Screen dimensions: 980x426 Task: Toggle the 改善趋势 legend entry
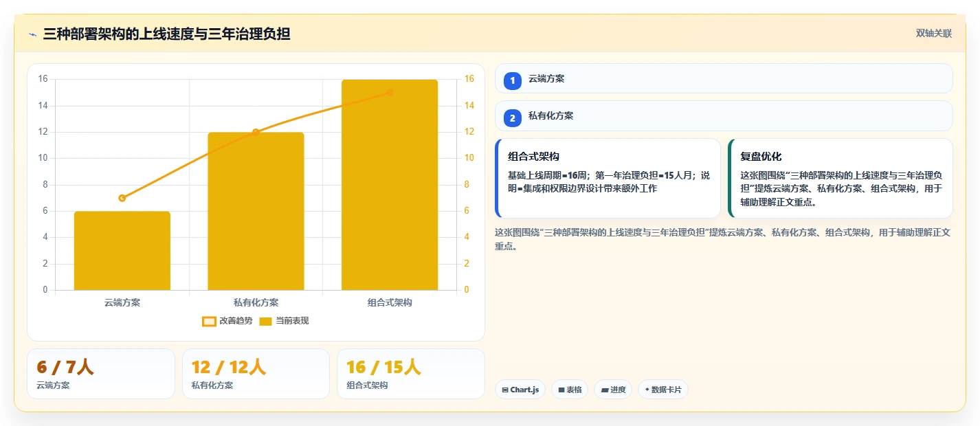[227, 321]
